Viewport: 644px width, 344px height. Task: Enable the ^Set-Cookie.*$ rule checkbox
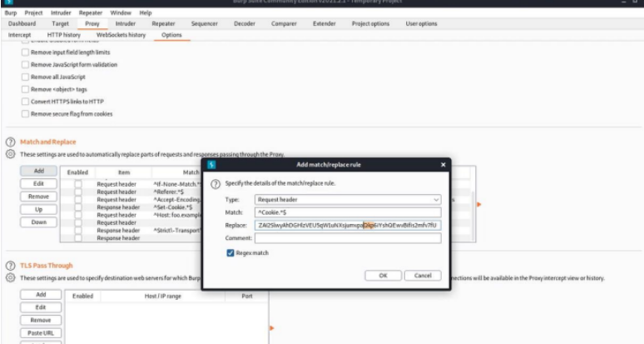pyautogui.click(x=78, y=207)
